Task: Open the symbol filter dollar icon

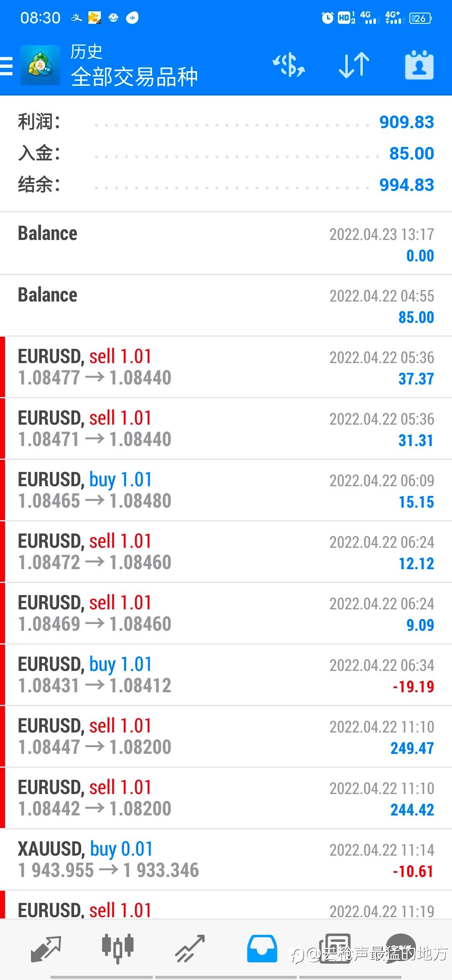Action: (x=289, y=65)
